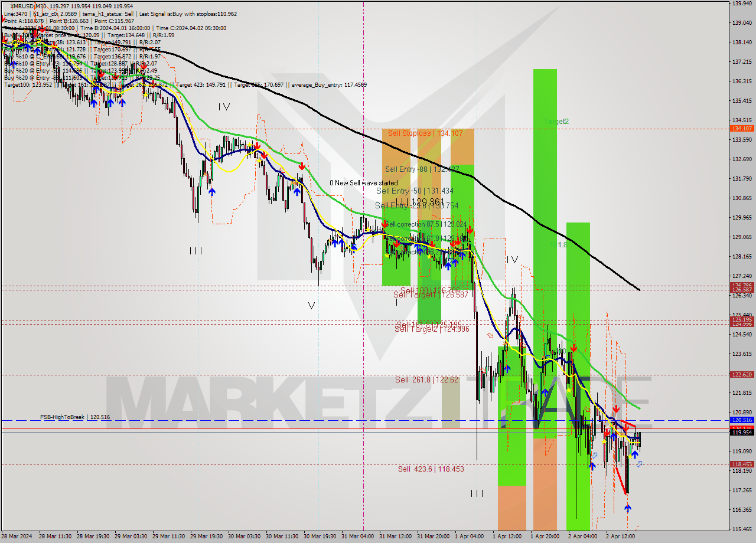Click the blue 120.516 price axis tag

(742, 420)
